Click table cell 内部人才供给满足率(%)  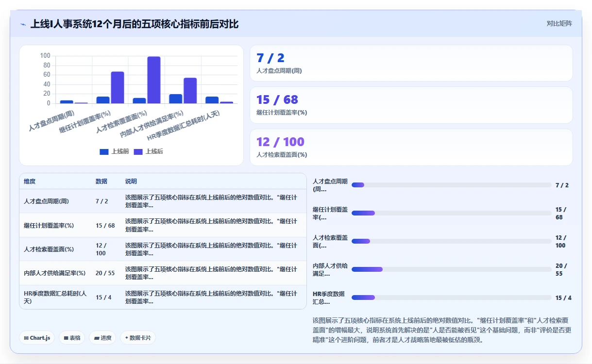(54, 273)
